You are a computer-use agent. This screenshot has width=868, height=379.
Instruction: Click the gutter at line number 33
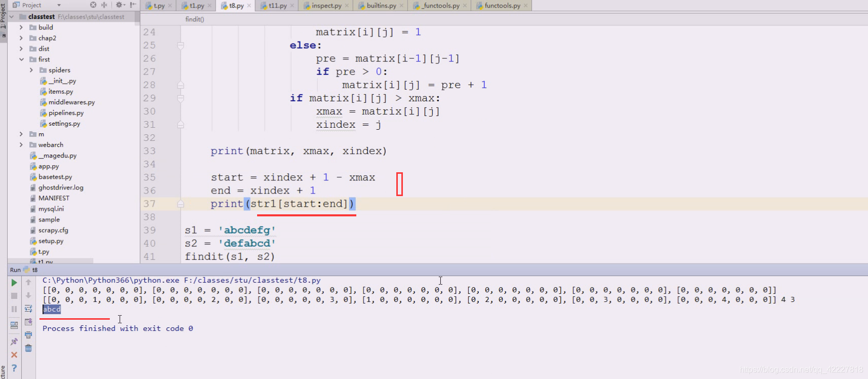click(149, 151)
